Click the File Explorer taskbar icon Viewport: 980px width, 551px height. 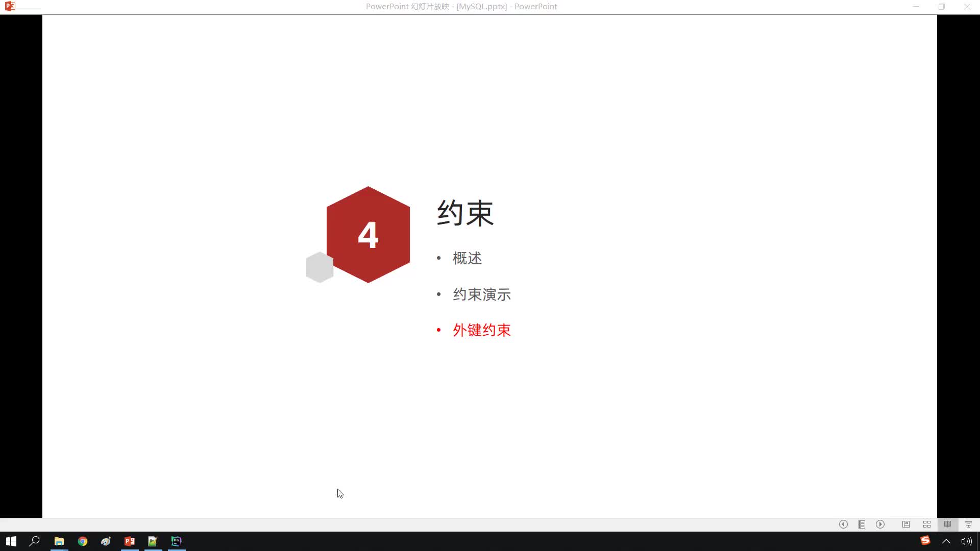[x=59, y=541]
